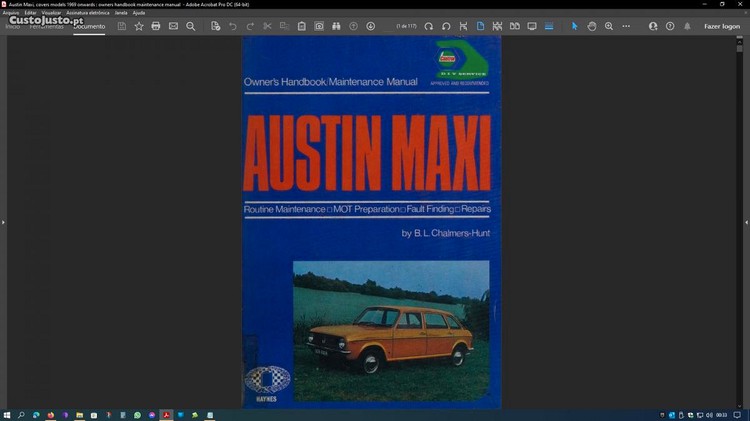Click the snapshot camera icon
This screenshot has width=750, height=421.
tap(319, 26)
